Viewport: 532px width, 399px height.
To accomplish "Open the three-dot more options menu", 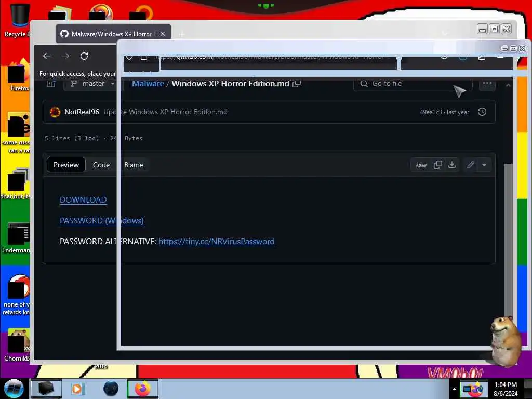I will click(x=487, y=84).
